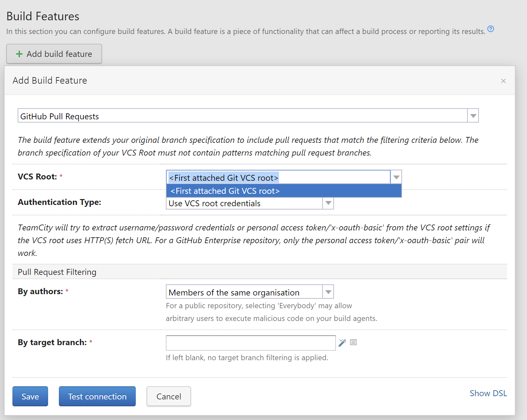Toggle the VCS Root dropdown arrow

tap(396, 177)
